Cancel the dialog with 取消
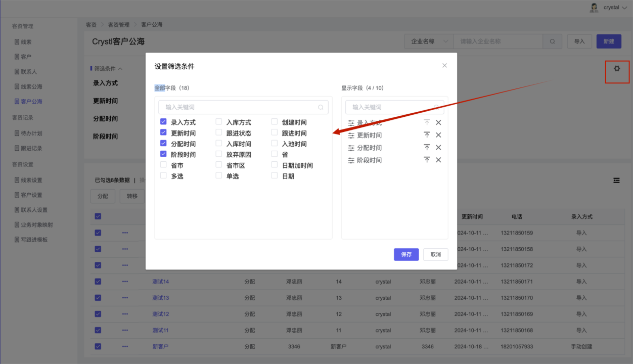This screenshot has height=364, width=633. pyautogui.click(x=436, y=254)
